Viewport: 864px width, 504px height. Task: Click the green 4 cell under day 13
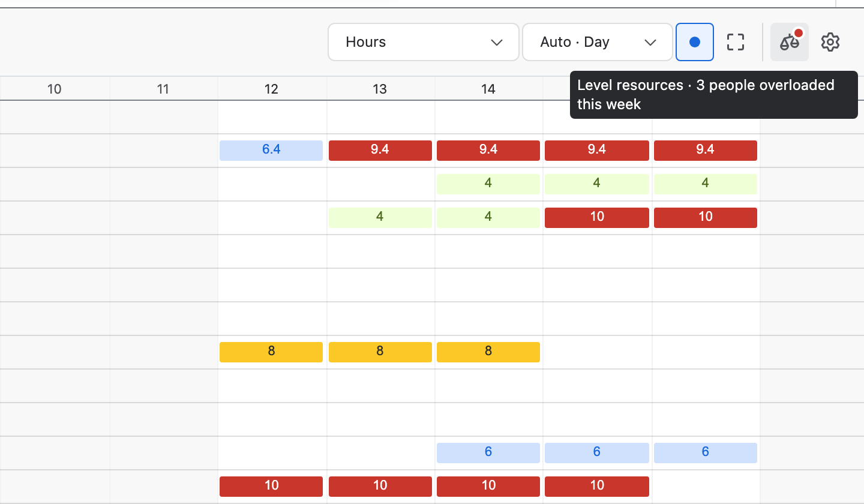[x=380, y=217]
